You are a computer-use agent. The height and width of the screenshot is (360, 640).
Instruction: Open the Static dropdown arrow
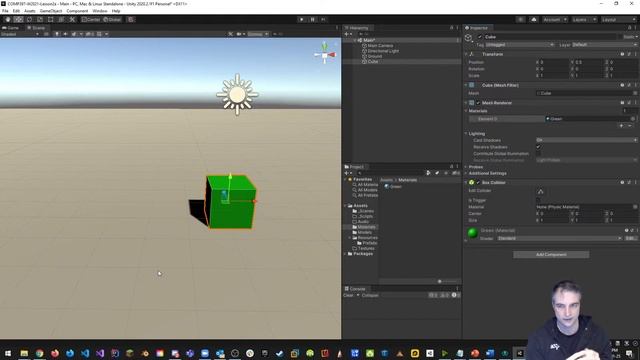coord(636,37)
